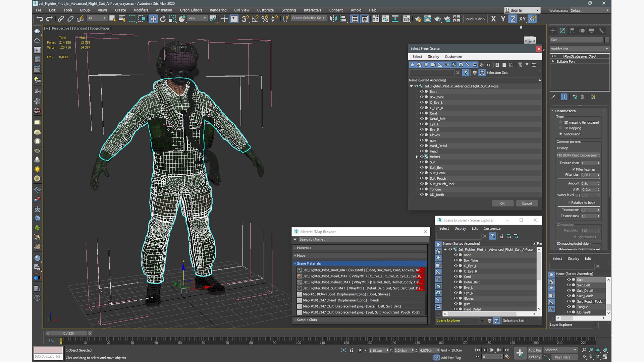Click the Undo arrow in main toolbar
The image size is (644, 362).
point(40,19)
